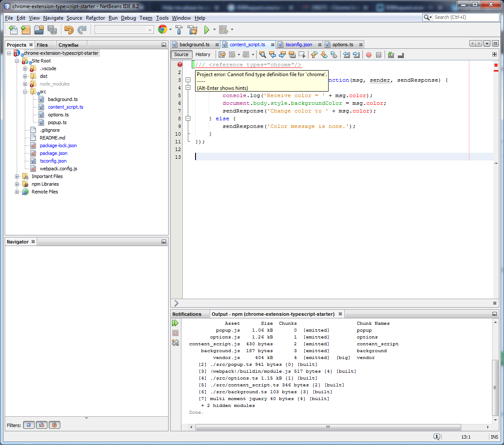This screenshot has height=445, width=504.
Task: Open Run Project dropdown arrow
Action: pyautogui.click(x=214, y=30)
